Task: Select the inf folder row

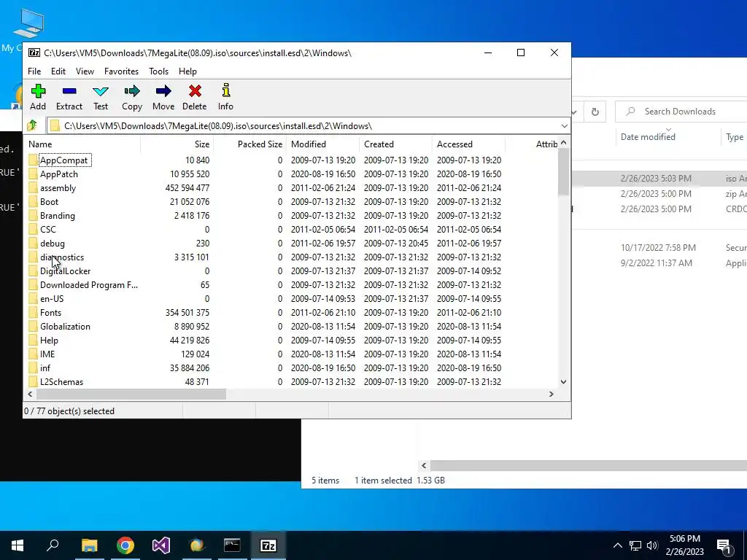Action: [291, 367]
